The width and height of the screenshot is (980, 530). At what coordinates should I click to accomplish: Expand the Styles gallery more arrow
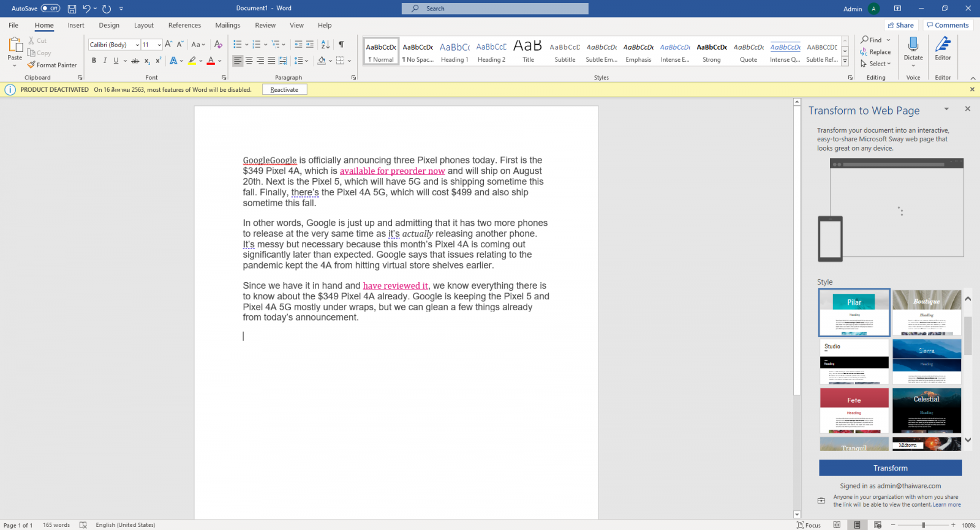coord(845,61)
